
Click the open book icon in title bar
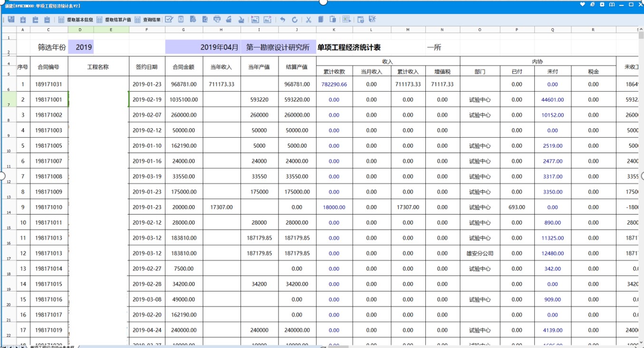coord(612,4)
